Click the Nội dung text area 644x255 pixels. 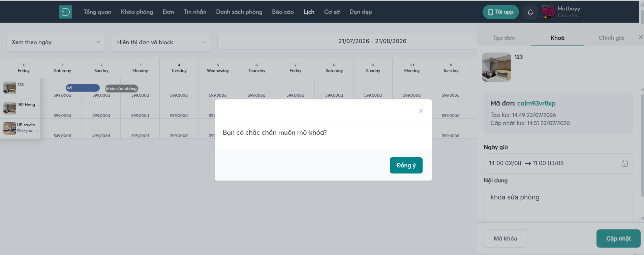point(558,205)
